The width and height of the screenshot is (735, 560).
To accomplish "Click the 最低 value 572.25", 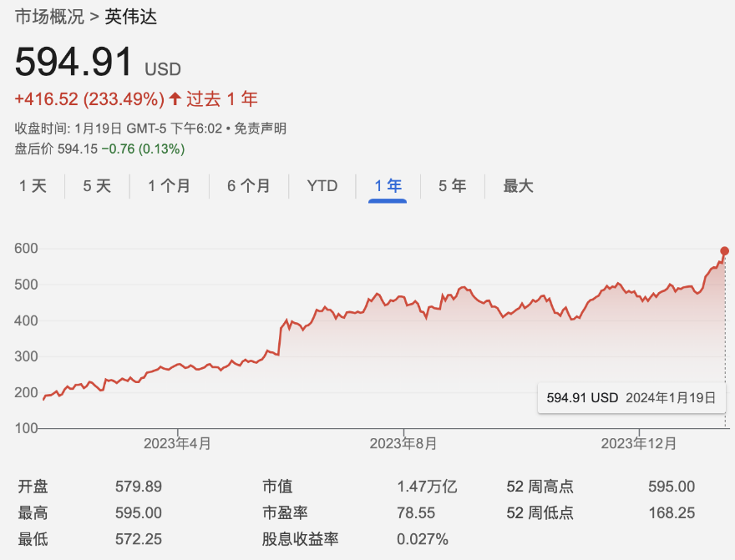I will coord(139,539).
